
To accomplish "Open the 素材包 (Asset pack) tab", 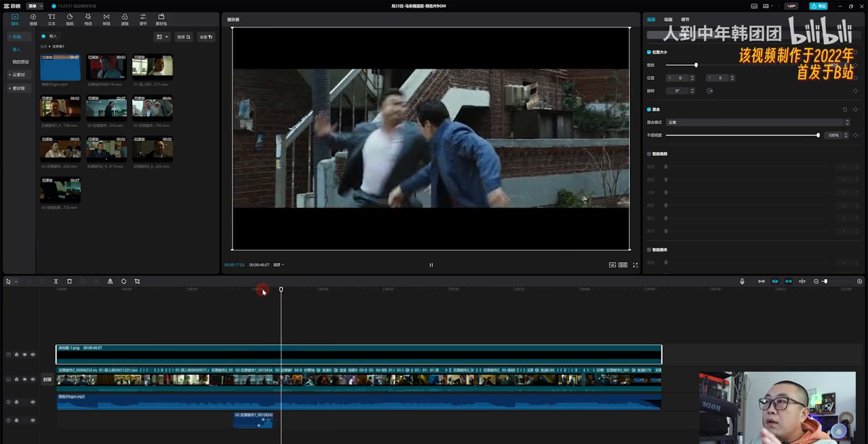I will pyautogui.click(x=161, y=19).
